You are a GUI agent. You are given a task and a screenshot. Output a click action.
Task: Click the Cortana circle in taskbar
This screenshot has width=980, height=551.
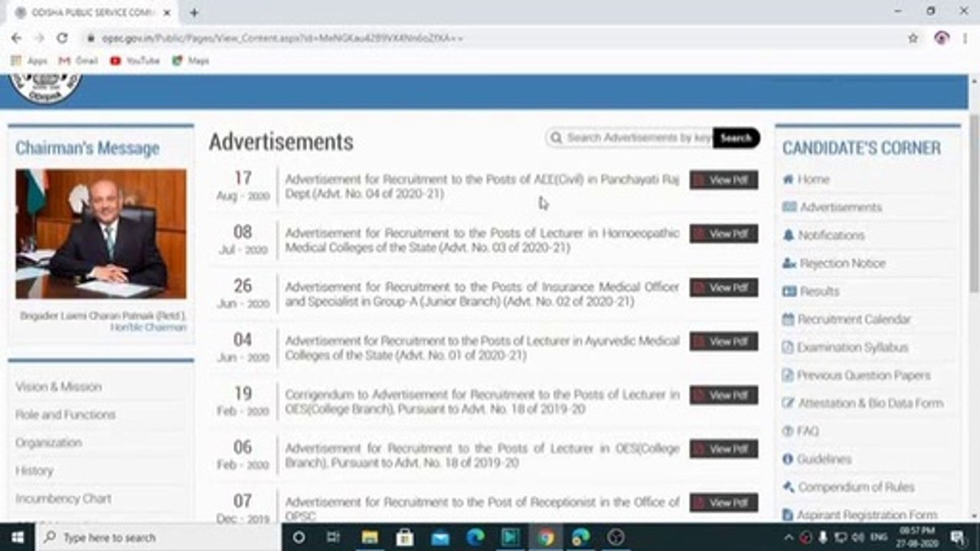tap(299, 537)
